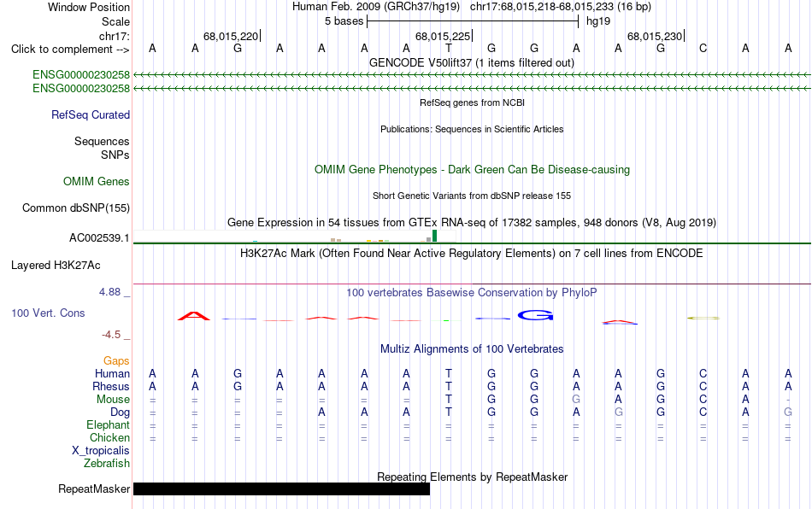Select the Dog species label
The image size is (812, 509).
121,412
